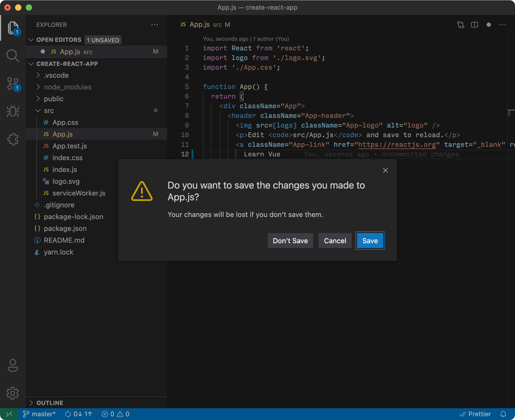Viewport: 515px width, 420px height.
Task: Click the OPEN EDITORS section label
Action: (x=59, y=39)
